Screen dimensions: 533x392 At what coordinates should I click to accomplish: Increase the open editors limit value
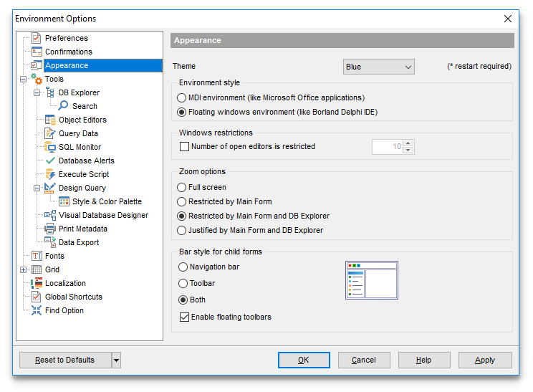point(408,143)
